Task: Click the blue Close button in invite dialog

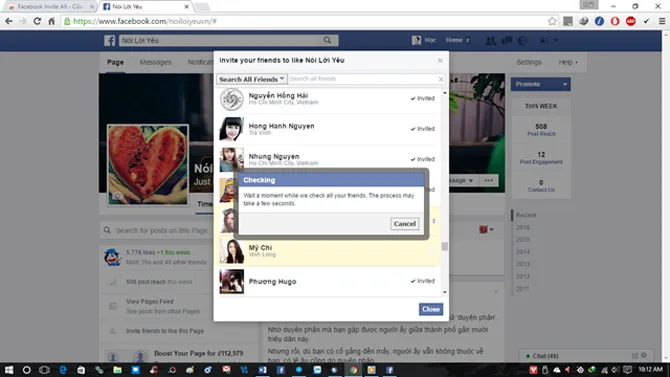Action: tap(431, 309)
